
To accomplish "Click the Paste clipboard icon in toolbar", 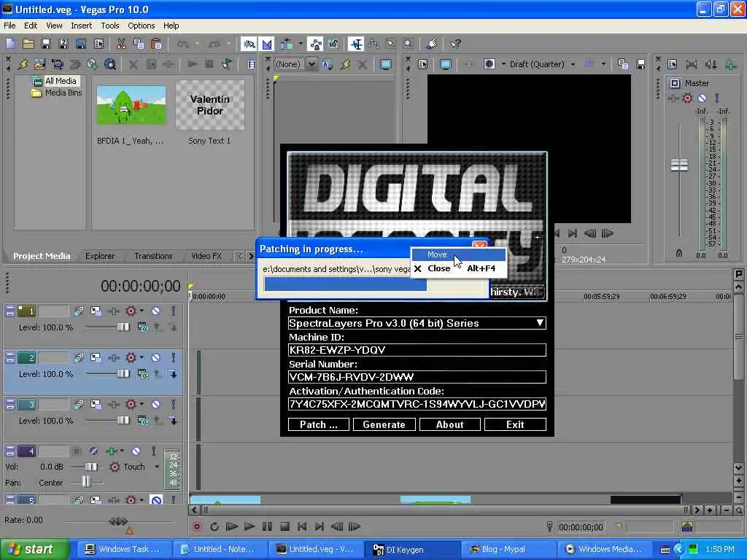I will (156, 44).
